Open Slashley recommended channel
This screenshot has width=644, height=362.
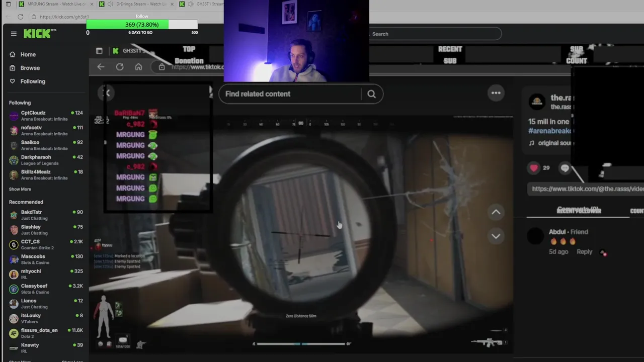point(45,230)
